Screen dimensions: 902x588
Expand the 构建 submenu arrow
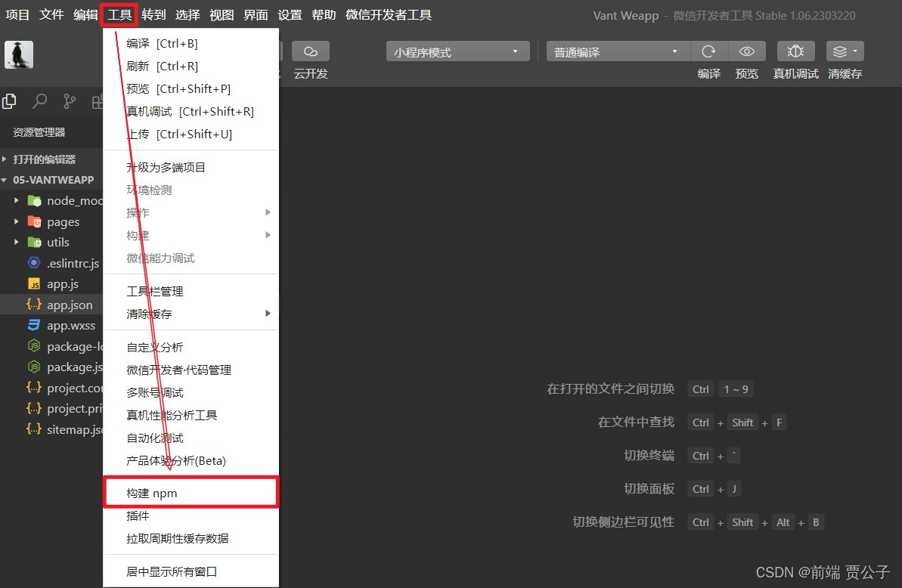[x=268, y=234]
